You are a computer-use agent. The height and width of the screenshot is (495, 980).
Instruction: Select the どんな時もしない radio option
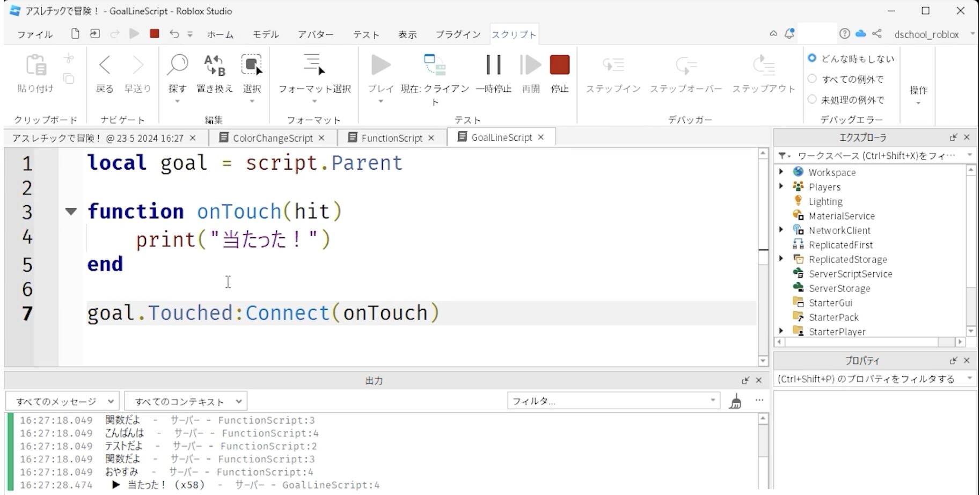pos(812,58)
